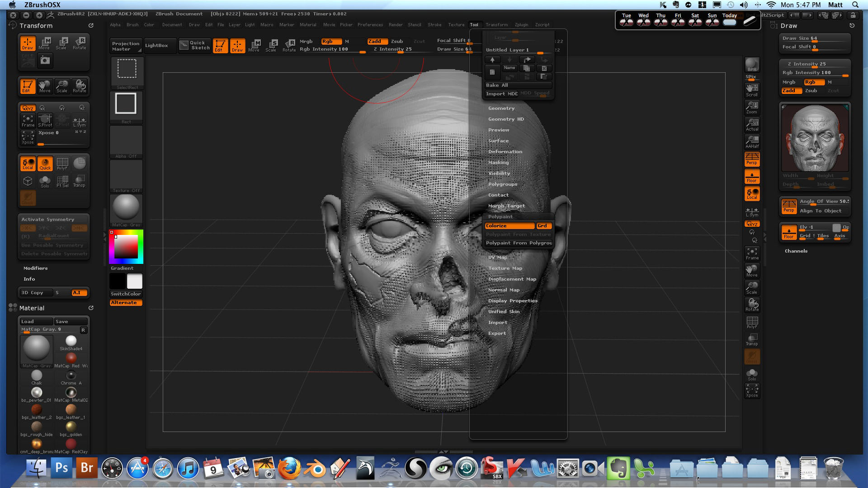Open the Zplugin menu
This screenshot has width=868, height=488.
point(521,25)
